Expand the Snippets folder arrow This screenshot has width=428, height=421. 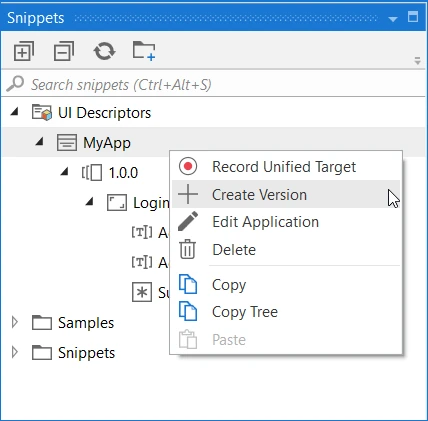pos(14,352)
